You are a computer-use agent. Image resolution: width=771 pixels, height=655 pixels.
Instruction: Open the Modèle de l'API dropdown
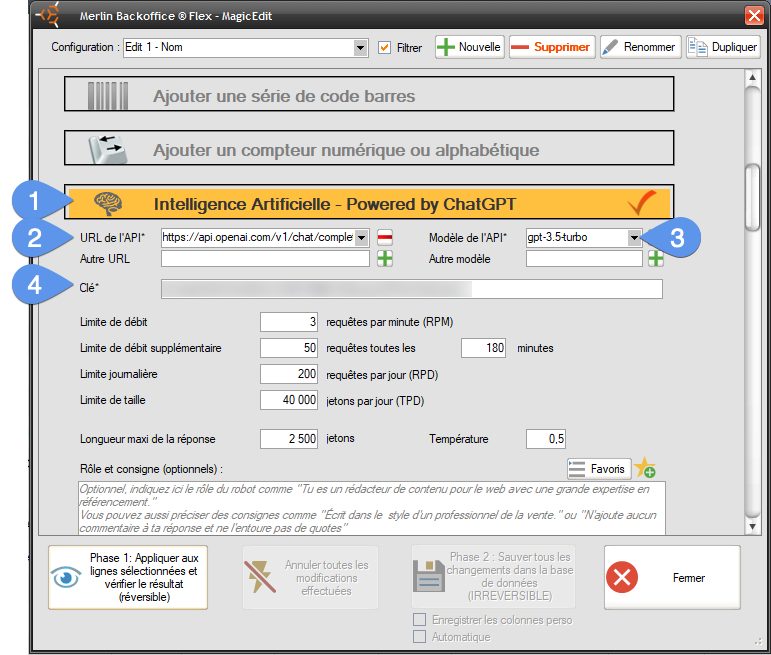634,238
